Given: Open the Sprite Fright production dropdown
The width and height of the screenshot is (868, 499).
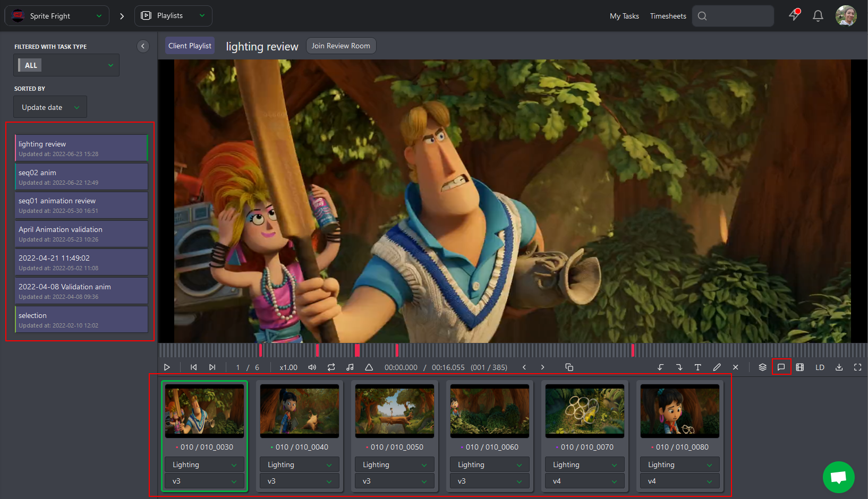Looking at the screenshot, I should pos(57,16).
